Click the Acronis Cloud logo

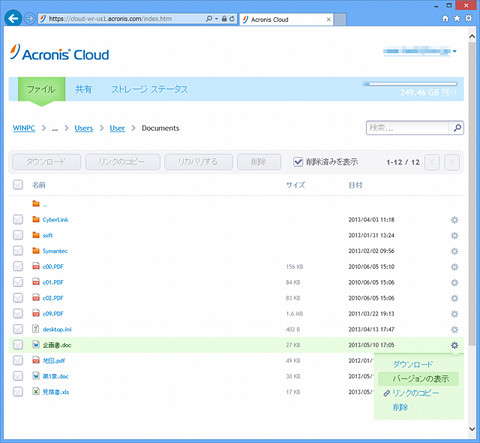59,53
